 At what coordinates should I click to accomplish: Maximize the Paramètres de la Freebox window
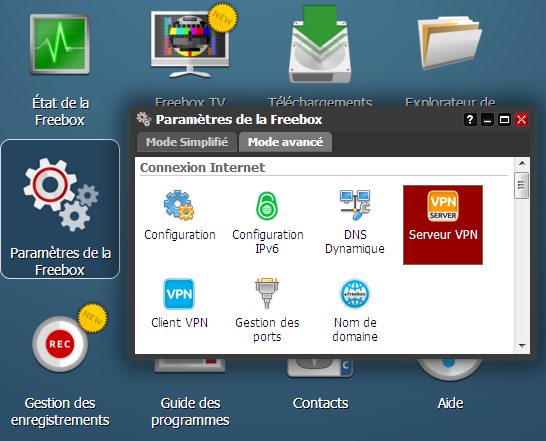click(x=504, y=120)
